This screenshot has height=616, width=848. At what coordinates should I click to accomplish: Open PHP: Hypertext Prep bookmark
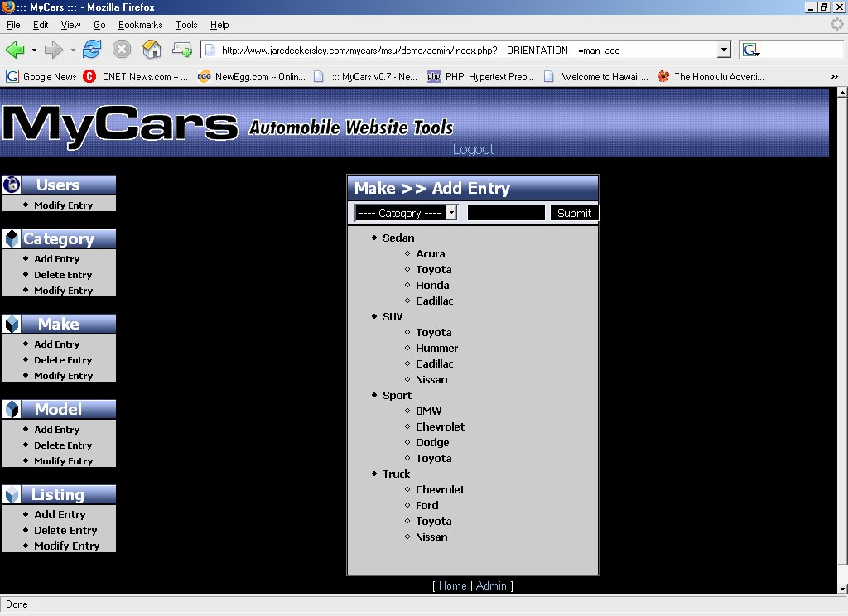point(481,77)
